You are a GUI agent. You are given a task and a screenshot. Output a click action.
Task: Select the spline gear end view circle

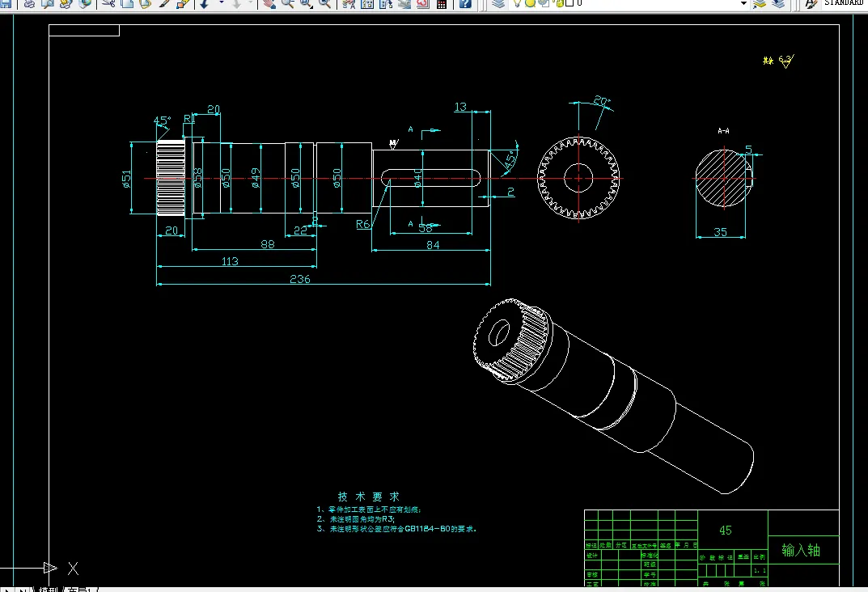coord(578,178)
